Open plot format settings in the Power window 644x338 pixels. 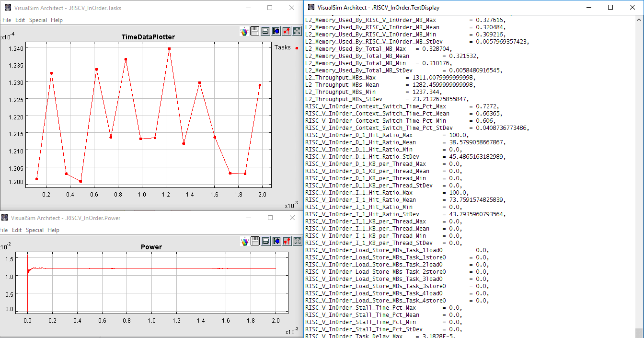click(287, 241)
